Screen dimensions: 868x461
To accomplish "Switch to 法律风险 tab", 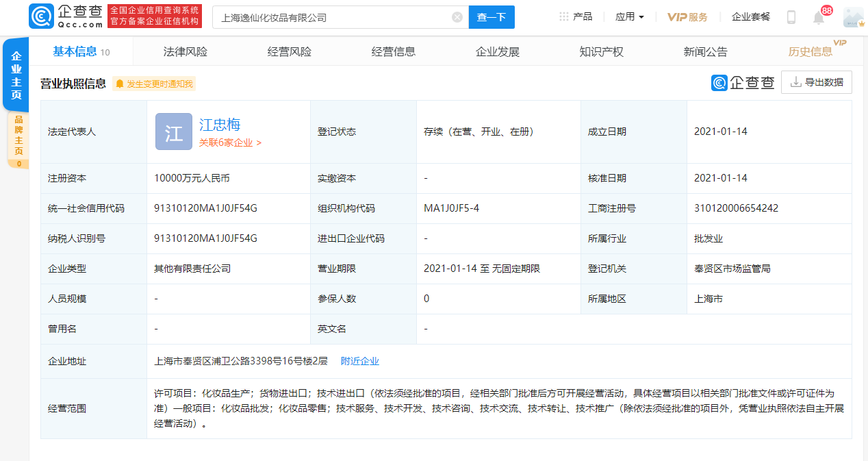I will [185, 51].
